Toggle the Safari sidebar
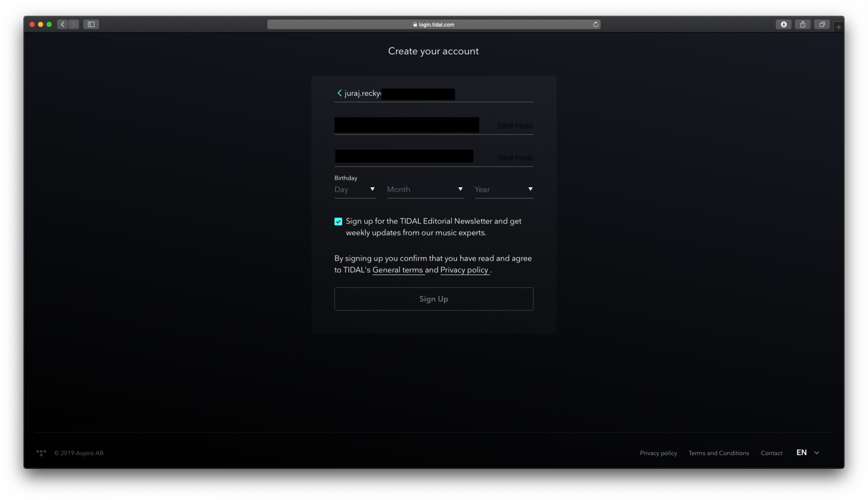The height and width of the screenshot is (500, 868). 91,24
